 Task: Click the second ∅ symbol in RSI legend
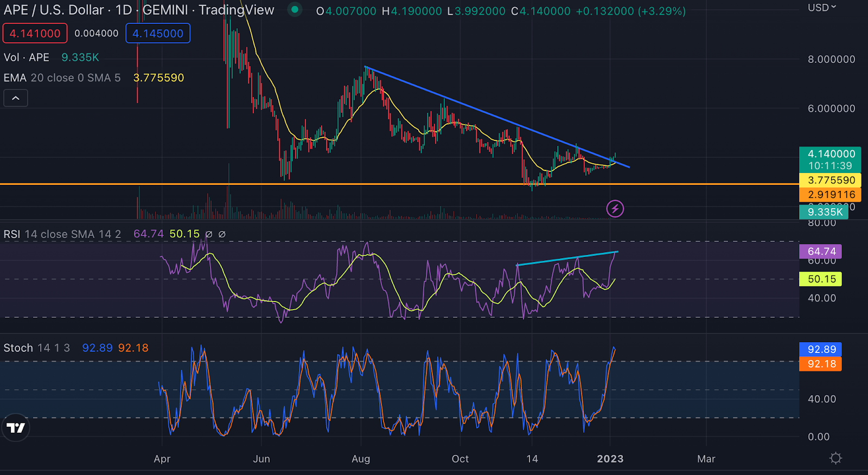222,234
